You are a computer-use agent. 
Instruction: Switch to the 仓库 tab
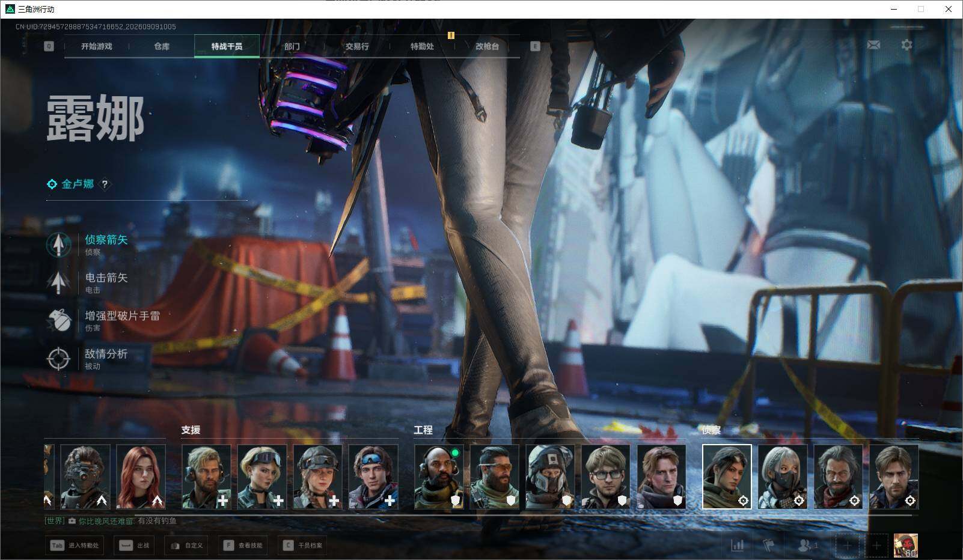pos(162,46)
